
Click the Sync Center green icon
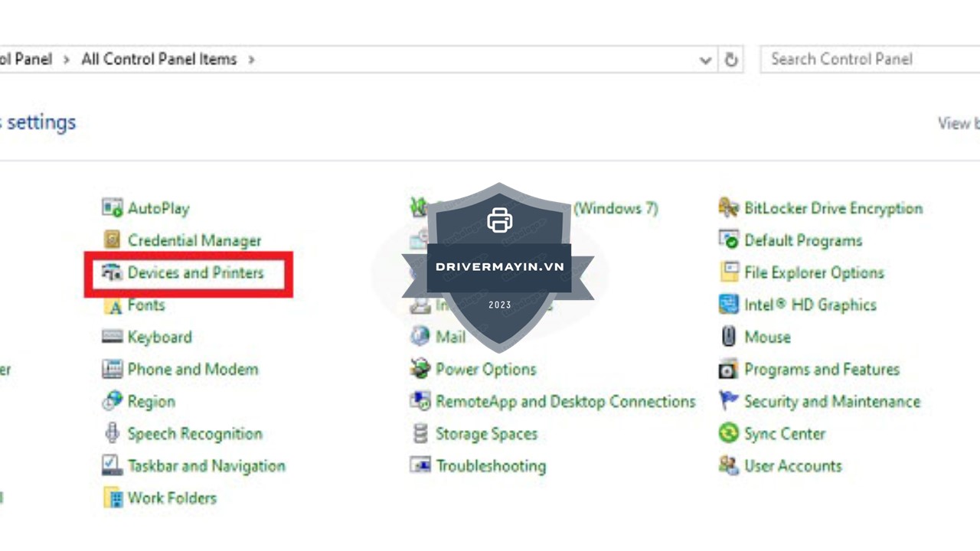click(x=728, y=434)
